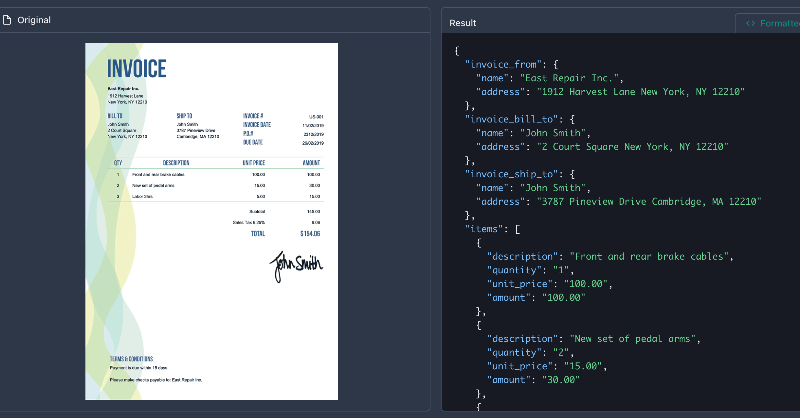Click the "100.00" unit_price value

click(586, 284)
